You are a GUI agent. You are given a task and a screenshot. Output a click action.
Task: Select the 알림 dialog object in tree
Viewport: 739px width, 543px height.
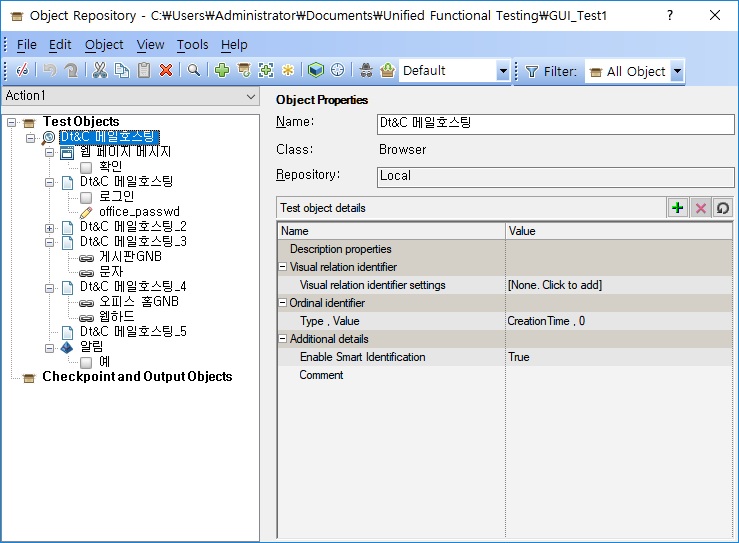pyautogui.click(x=91, y=347)
